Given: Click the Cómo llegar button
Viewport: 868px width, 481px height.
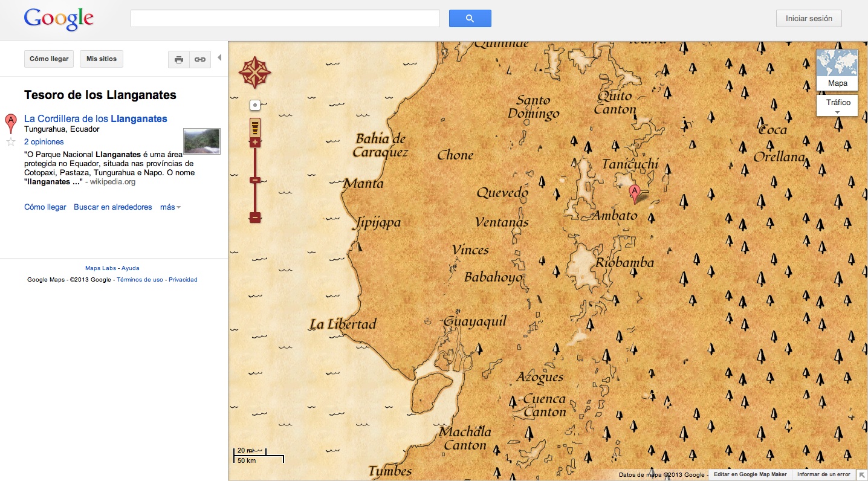Looking at the screenshot, I should point(49,59).
